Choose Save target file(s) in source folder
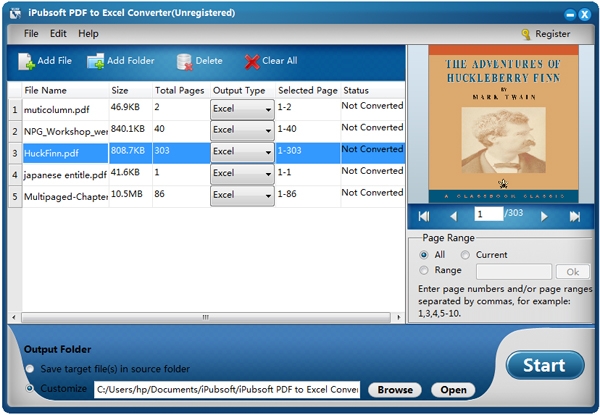This screenshot has width=600, height=415. pos(30,369)
